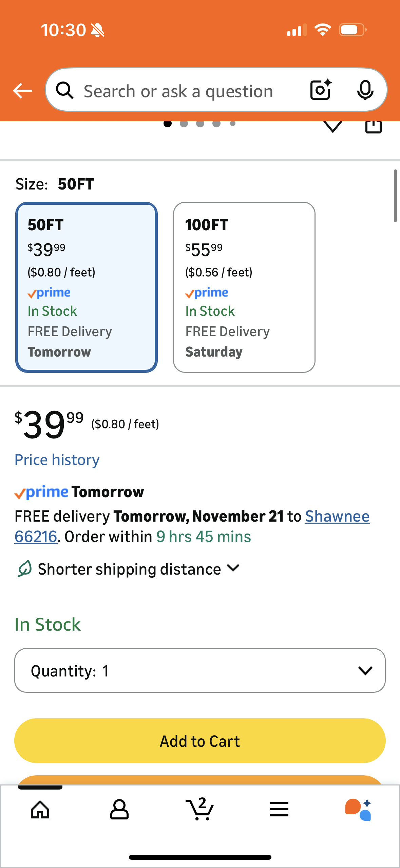The width and height of the screenshot is (400, 868).
Task: Tap the search input field
Action: tap(178, 91)
